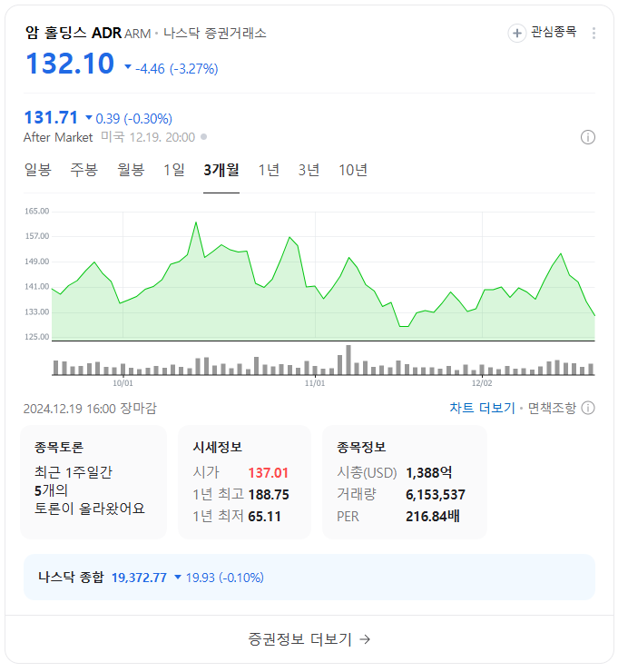This screenshot has width=618, height=672.
Task: Click the 11/01 date label on chart
Action: (x=315, y=382)
